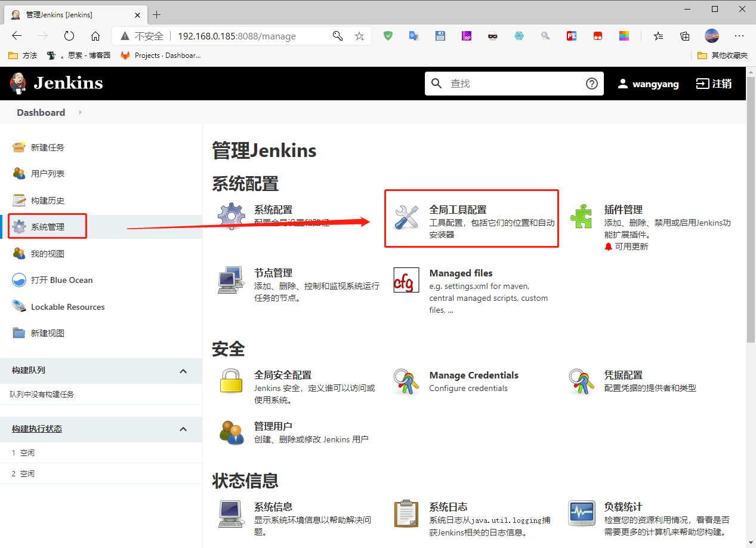
Task: Open the 思案 - 博客园 bookmark
Action: (x=79, y=55)
